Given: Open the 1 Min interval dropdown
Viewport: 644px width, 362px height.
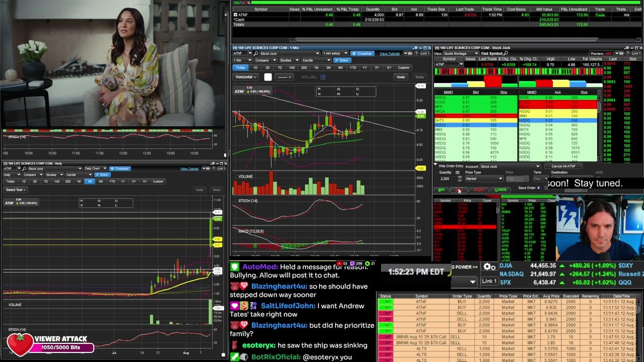Looking at the screenshot, I should coord(242,60).
